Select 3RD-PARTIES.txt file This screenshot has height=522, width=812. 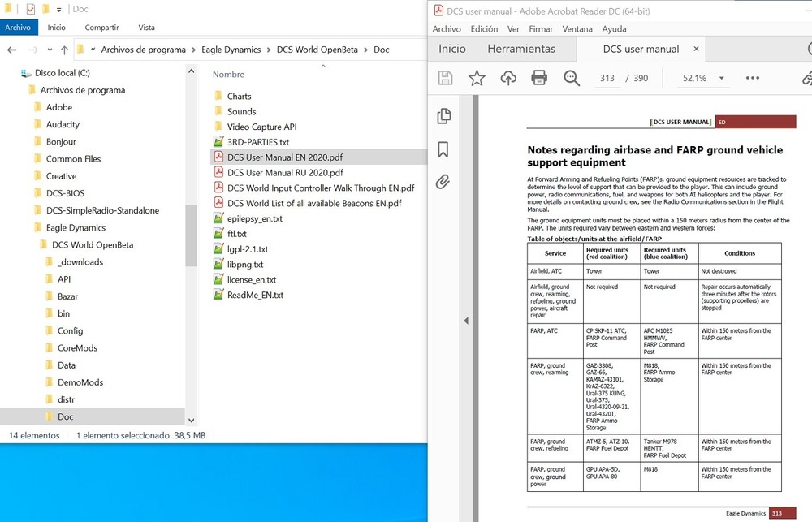click(258, 142)
